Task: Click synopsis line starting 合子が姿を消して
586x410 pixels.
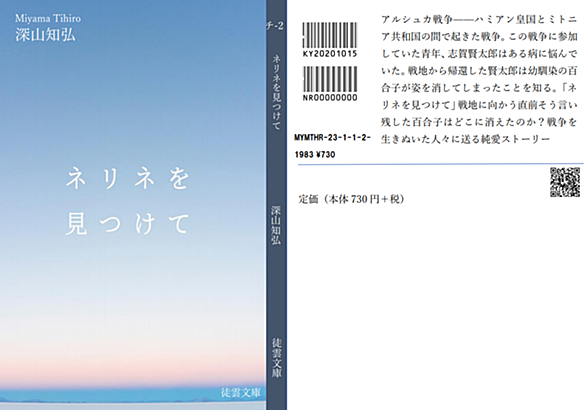Action: coord(479,88)
